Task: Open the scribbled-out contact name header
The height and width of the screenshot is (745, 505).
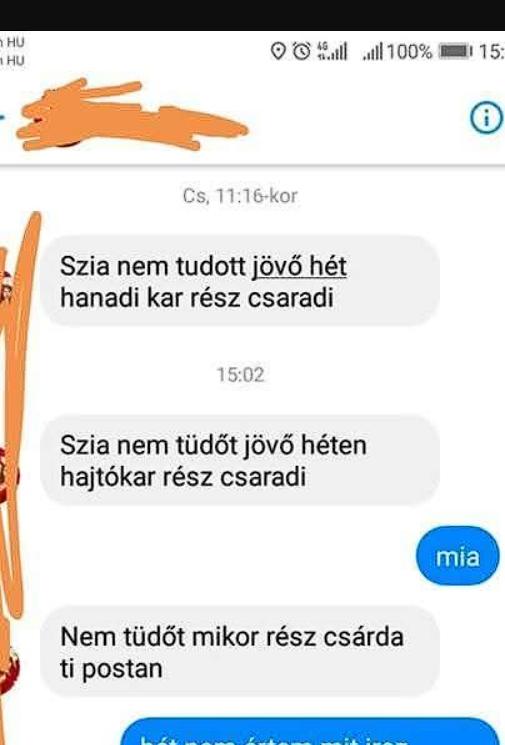Action: [x=131, y=115]
